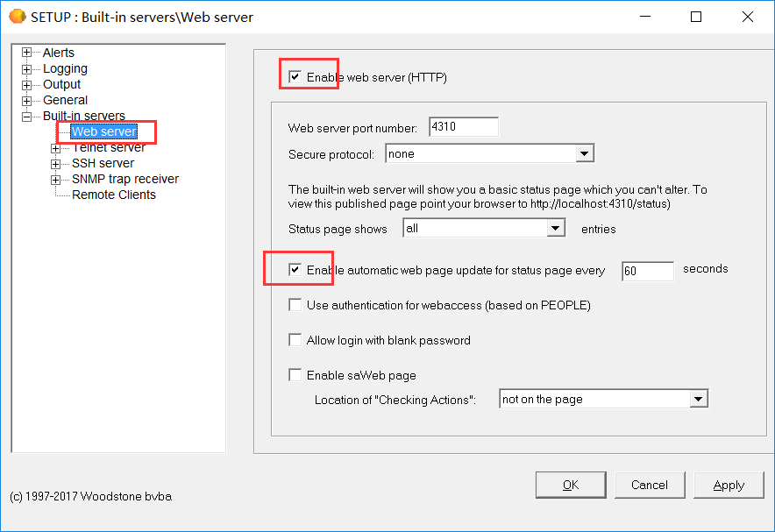Allow login with blank password

coord(295,339)
